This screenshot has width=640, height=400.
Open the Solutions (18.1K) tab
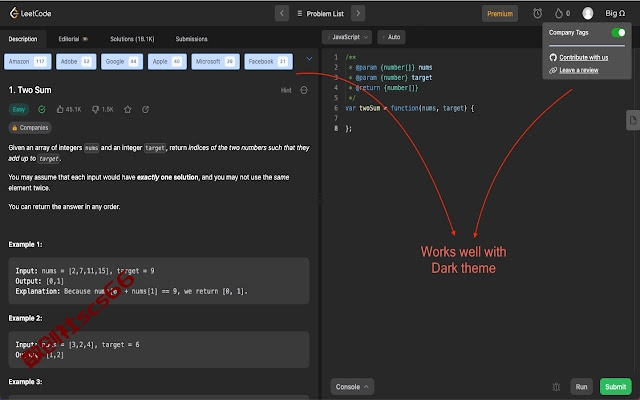pyautogui.click(x=132, y=39)
